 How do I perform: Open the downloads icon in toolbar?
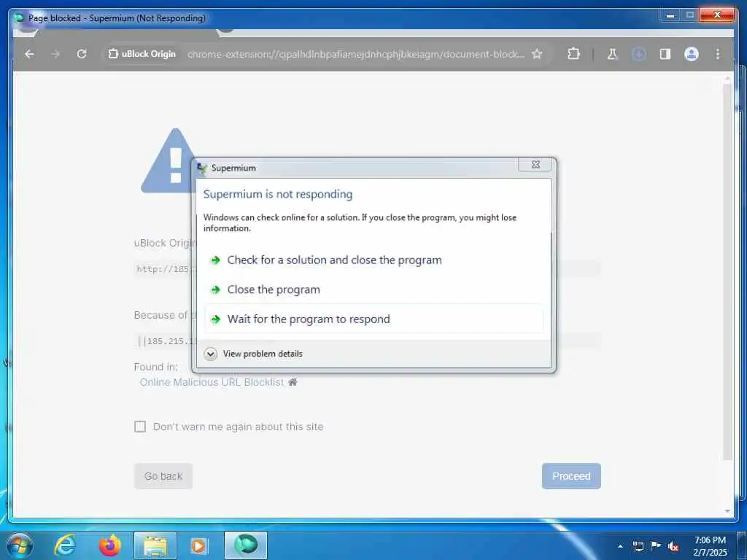(638, 54)
